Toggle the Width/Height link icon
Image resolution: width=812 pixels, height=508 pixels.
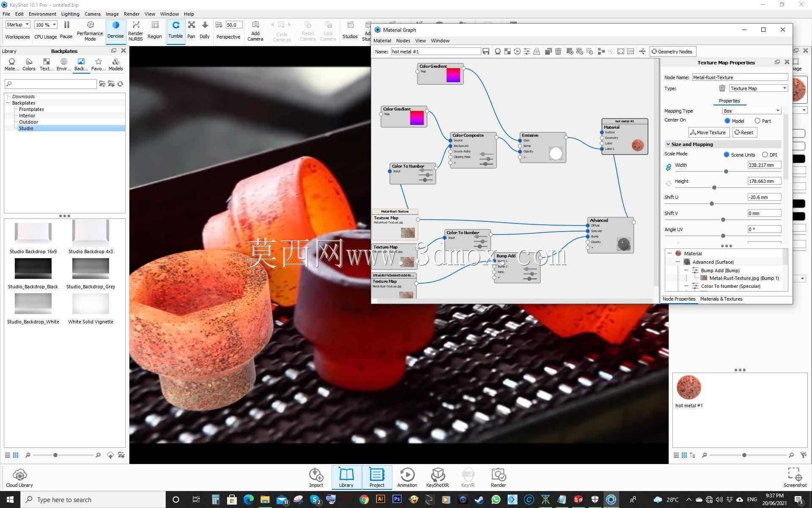point(669,167)
